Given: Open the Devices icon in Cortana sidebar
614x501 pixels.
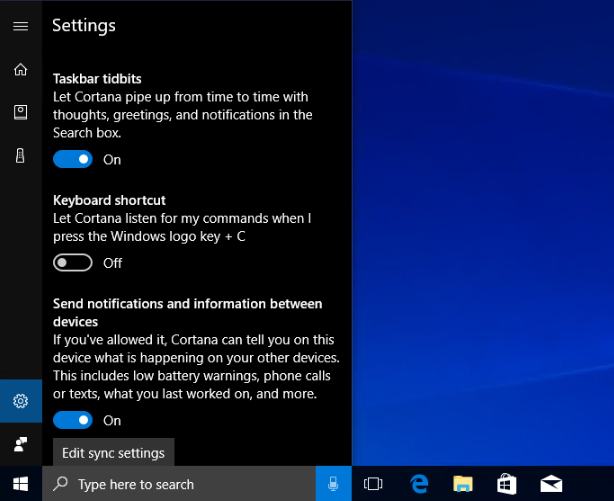Looking at the screenshot, I should (x=20, y=156).
